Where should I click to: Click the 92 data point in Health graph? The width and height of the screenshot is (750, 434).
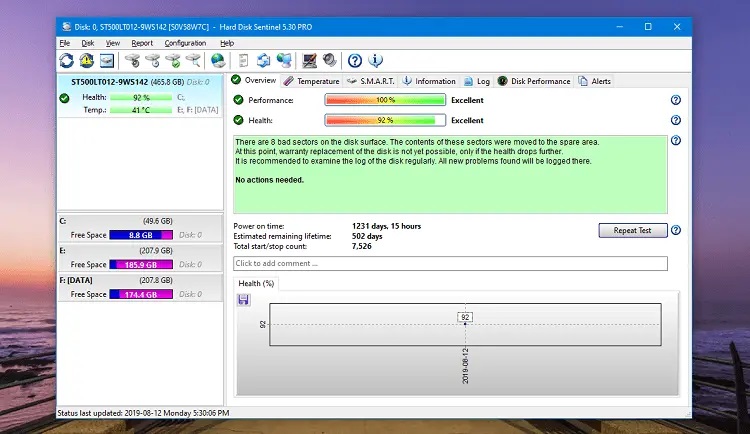465,324
